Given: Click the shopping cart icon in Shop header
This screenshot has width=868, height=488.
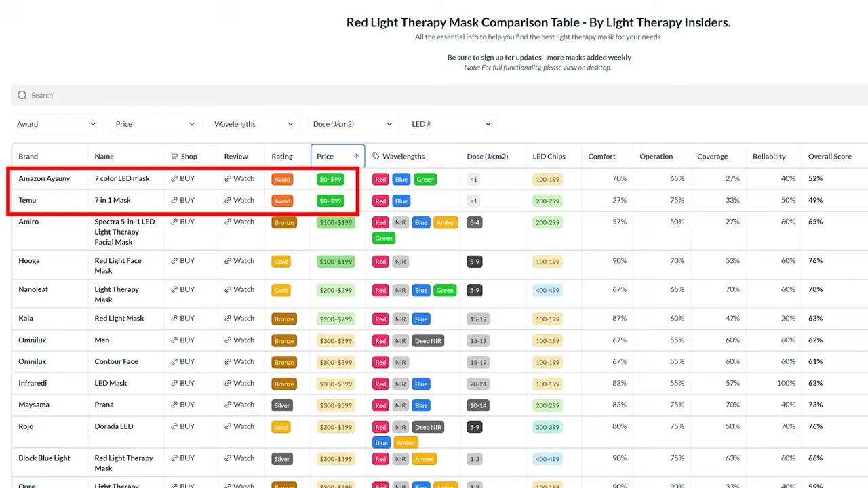Looking at the screenshot, I should point(174,156).
